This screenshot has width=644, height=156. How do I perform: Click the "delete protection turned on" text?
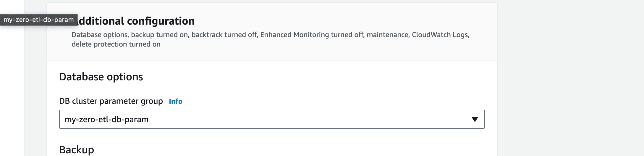coord(116,44)
